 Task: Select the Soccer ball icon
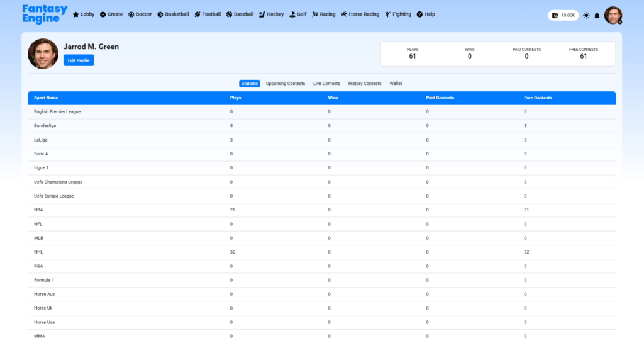131,14
